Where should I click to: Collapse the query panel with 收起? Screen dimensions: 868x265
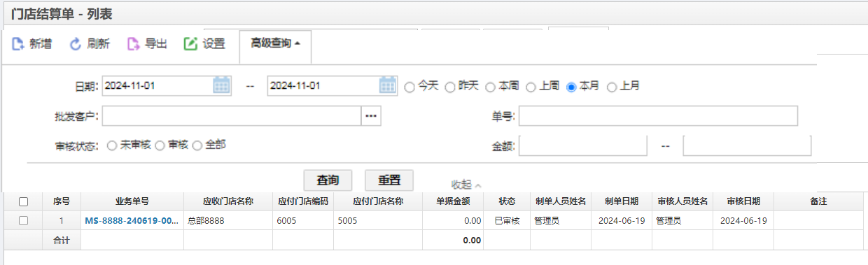click(466, 185)
